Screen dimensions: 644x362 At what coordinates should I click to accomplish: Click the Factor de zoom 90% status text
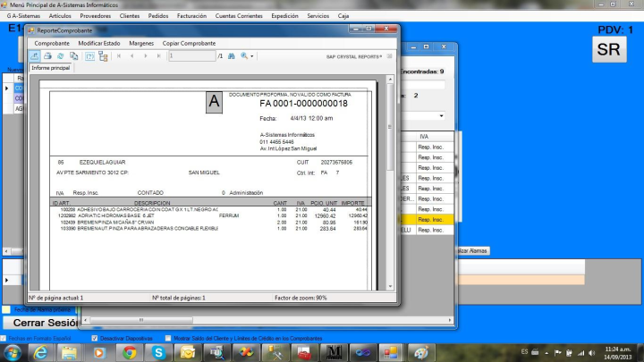301,298
